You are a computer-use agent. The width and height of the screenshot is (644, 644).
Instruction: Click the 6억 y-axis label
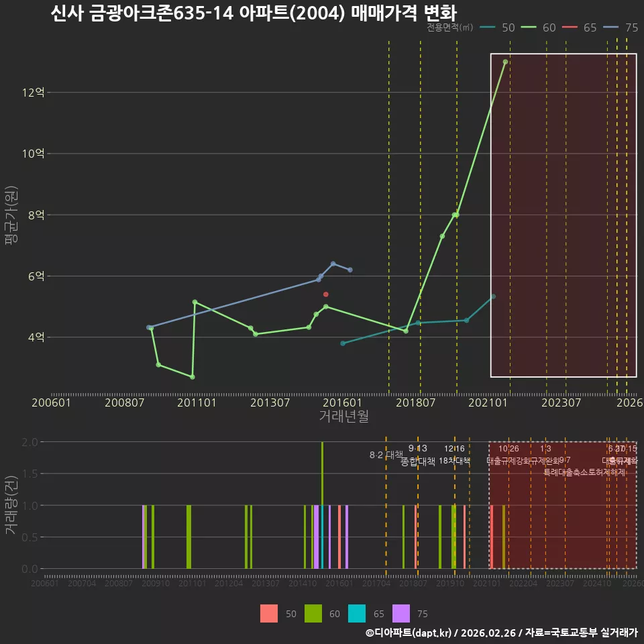(x=36, y=276)
